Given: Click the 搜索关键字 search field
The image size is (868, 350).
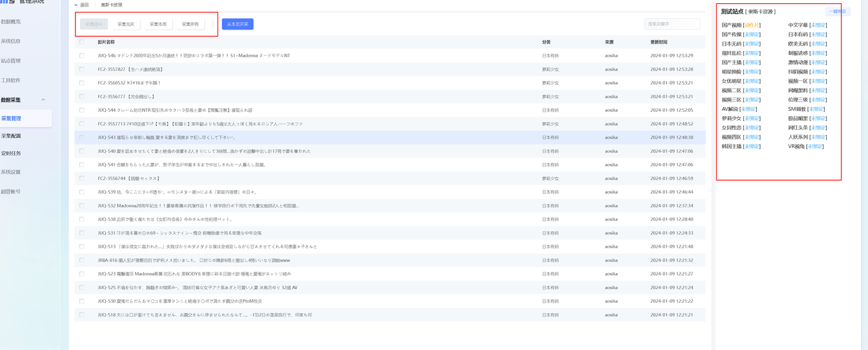Looking at the screenshot, I should coord(672,24).
